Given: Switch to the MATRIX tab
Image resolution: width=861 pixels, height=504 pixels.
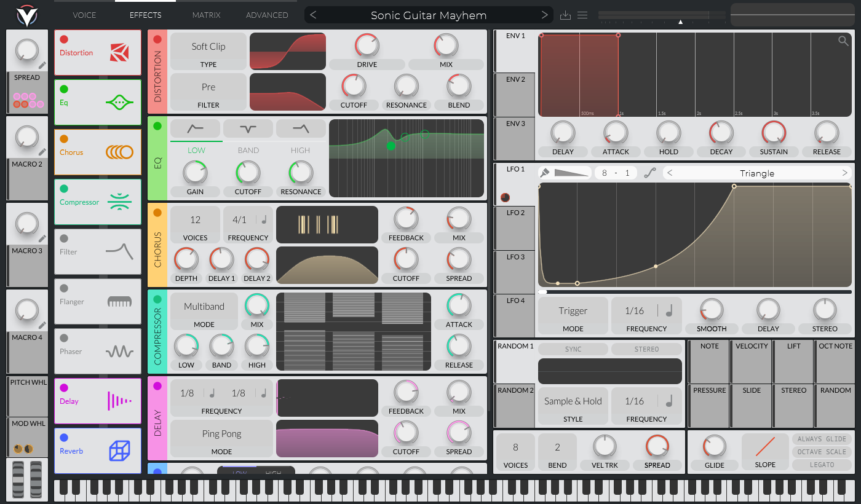Looking at the screenshot, I should (x=206, y=15).
